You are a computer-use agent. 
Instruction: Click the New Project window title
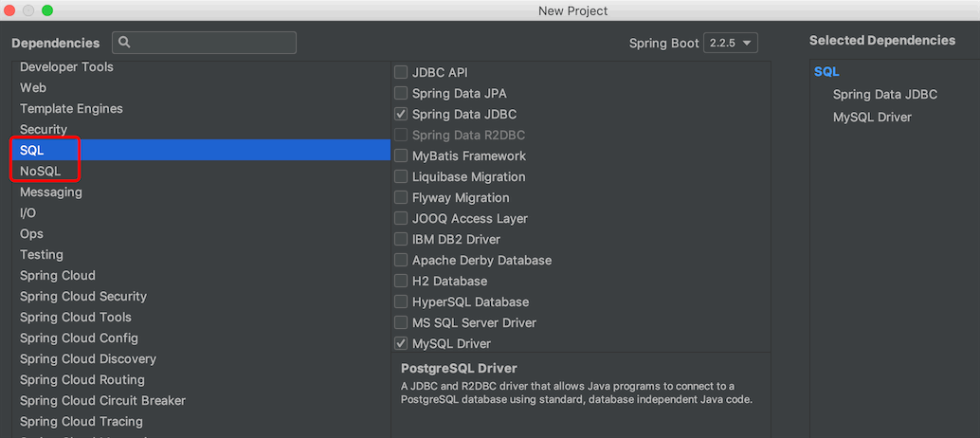[x=572, y=10]
